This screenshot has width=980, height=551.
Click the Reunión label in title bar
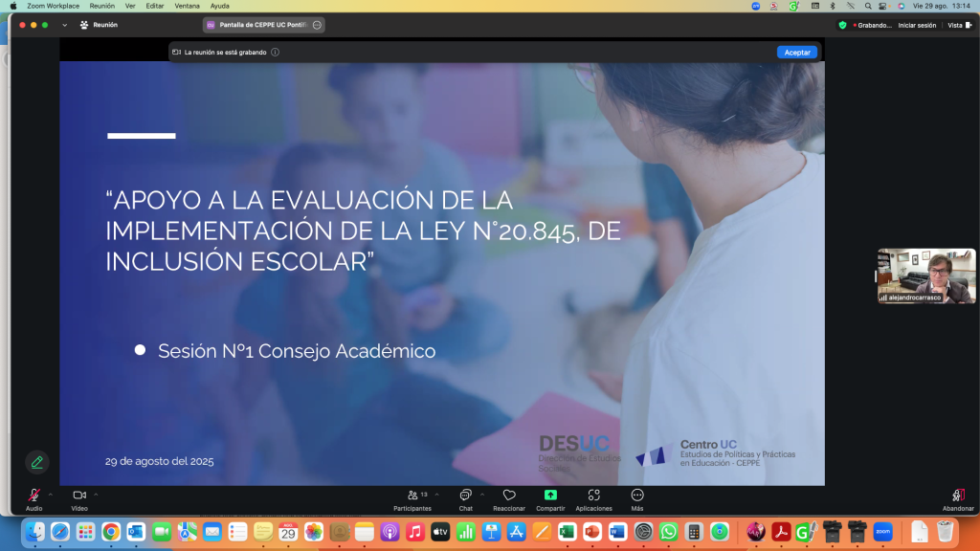[105, 25]
